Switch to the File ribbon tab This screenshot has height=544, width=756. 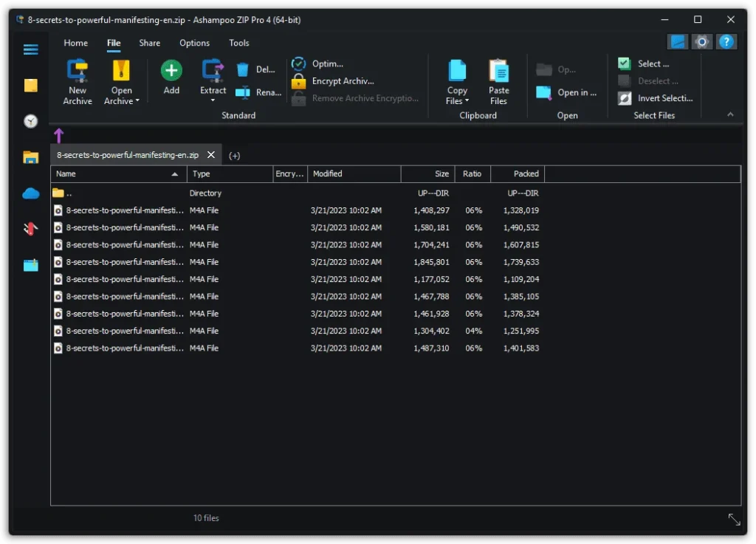pyautogui.click(x=114, y=43)
